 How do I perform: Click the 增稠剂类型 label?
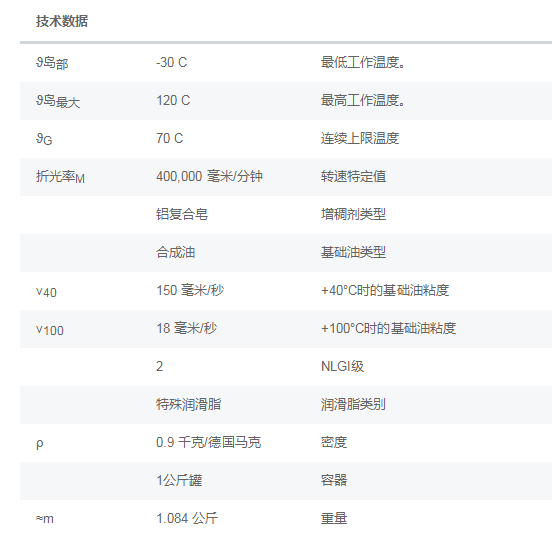pos(353,214)
